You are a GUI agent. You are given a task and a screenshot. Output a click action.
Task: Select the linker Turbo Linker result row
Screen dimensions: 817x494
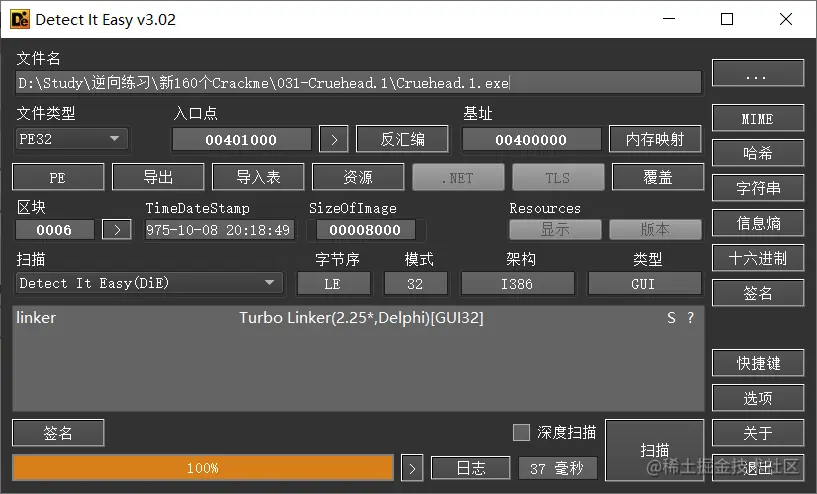(358, 317)
